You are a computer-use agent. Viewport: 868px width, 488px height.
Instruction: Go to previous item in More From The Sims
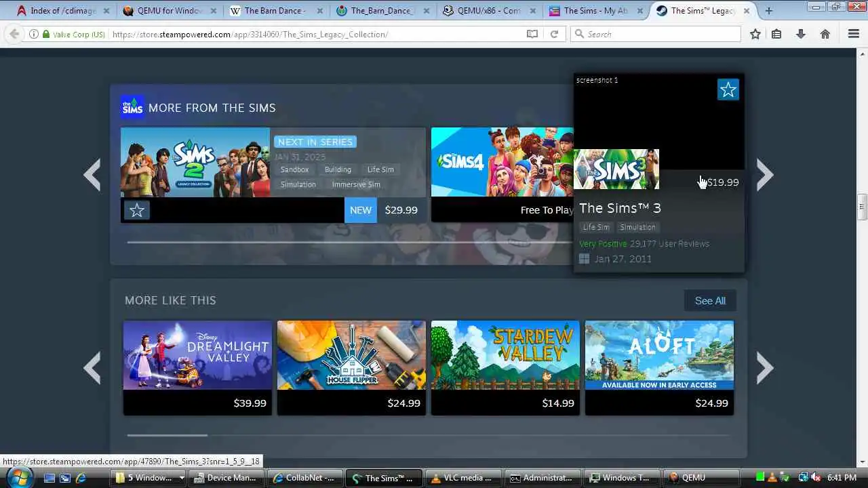(92, 175)
